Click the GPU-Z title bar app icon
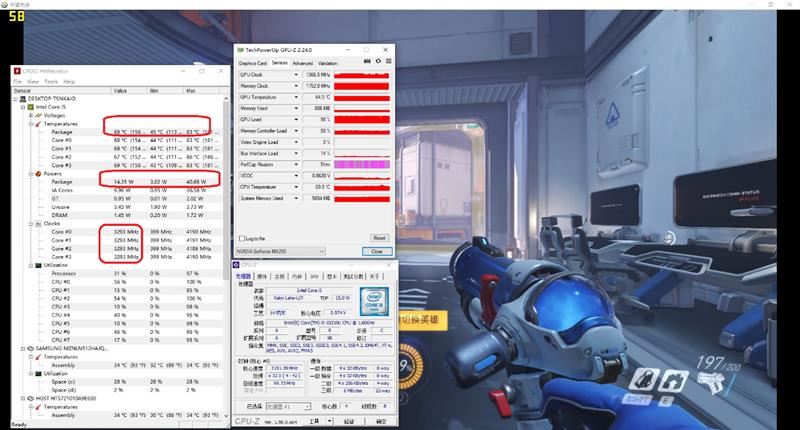Image resolution: width=800 pixels, height=430 pixels. [240, 50]
